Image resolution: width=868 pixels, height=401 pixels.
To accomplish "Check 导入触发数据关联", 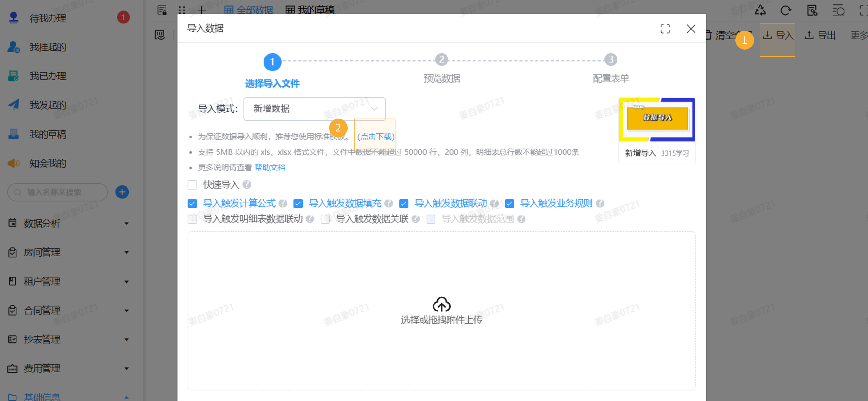I will [325, 219].
